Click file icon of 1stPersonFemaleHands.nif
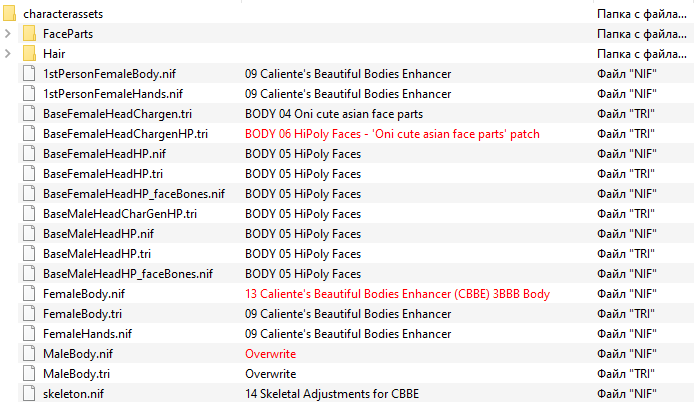The image size is (694, 402). coord(29,93)
